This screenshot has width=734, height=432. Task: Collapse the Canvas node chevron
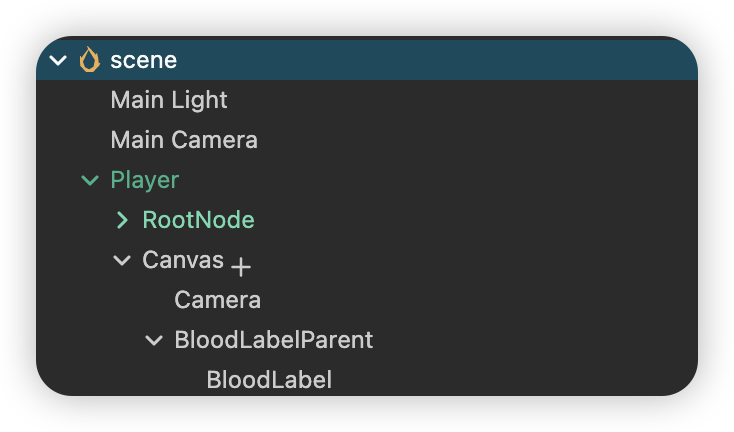(123, 260)
